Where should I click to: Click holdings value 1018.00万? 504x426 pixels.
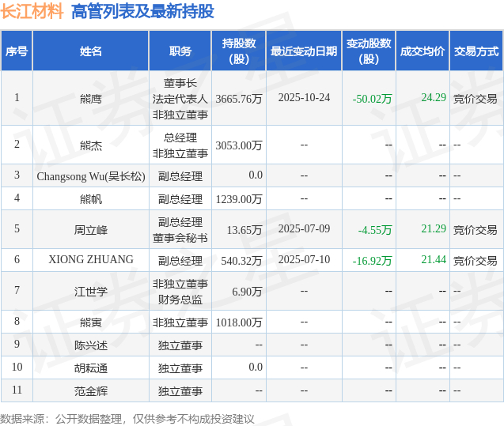tap(239, 322)
